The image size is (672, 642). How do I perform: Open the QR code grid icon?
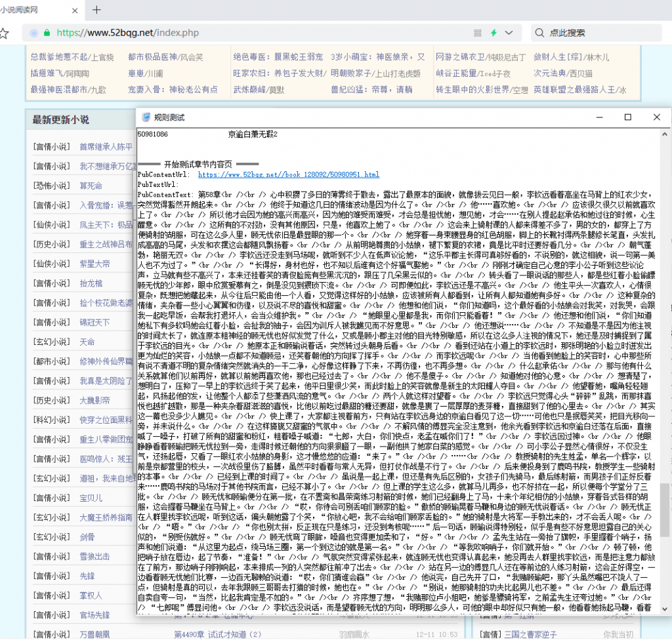[478, 33]
